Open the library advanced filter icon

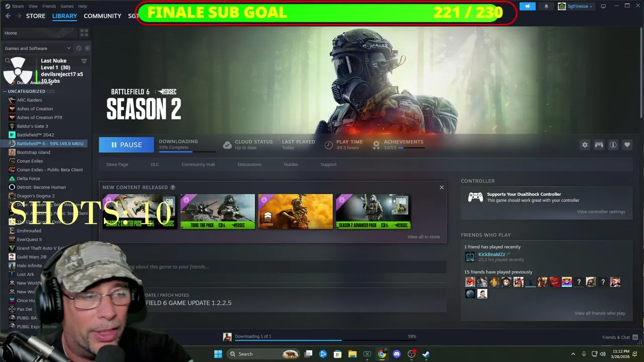point(84,61)
